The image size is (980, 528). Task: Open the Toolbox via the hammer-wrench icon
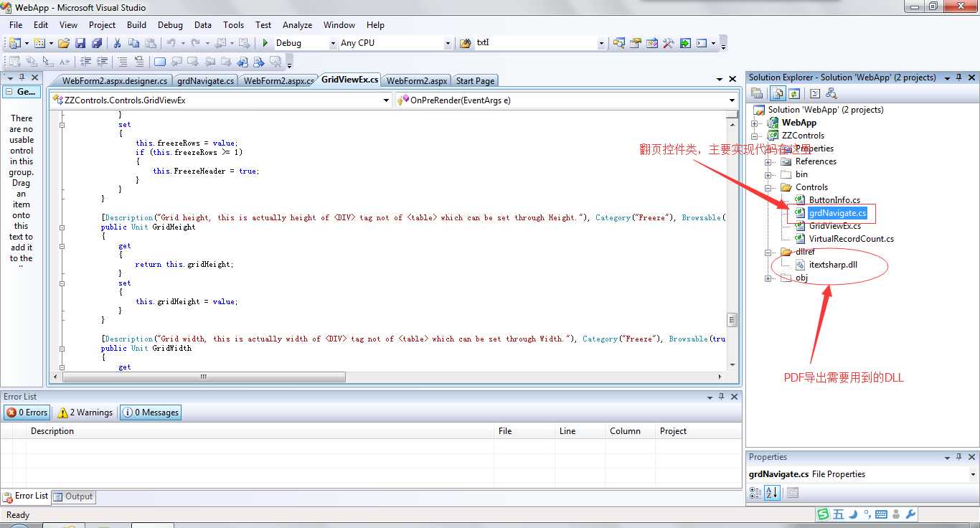(669, 43)
